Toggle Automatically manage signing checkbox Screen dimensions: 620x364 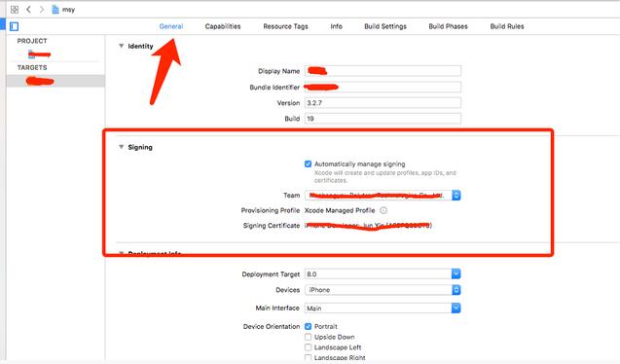click(308, 164)
